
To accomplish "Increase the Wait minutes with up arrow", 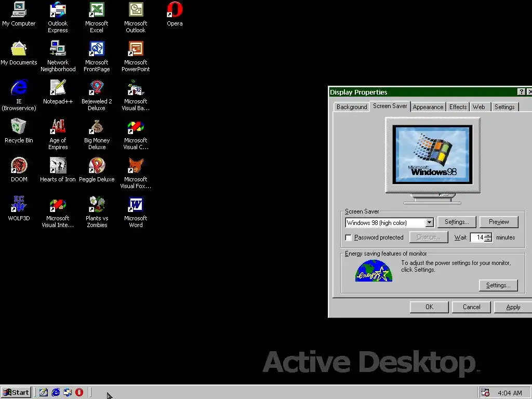I will (x=488, y=235).
